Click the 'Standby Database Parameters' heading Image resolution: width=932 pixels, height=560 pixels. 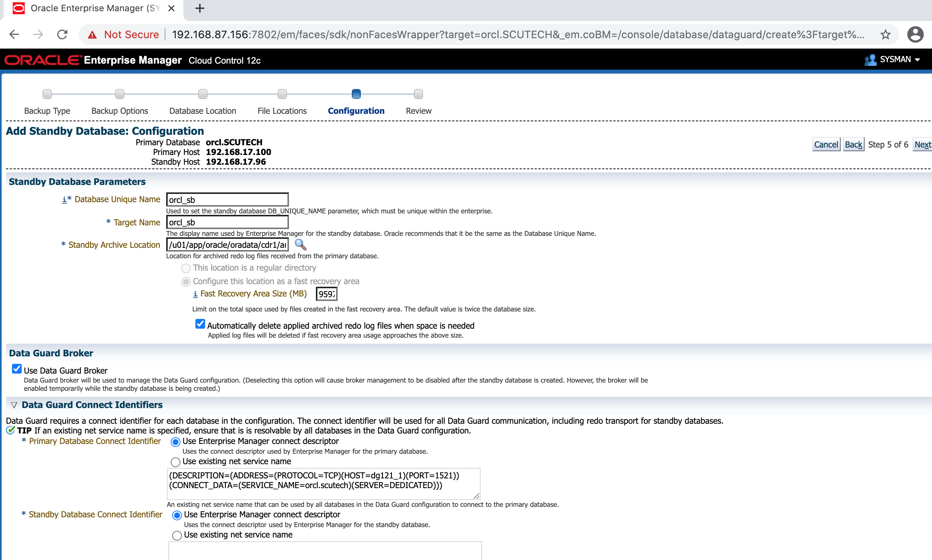(x=77, y=182)
